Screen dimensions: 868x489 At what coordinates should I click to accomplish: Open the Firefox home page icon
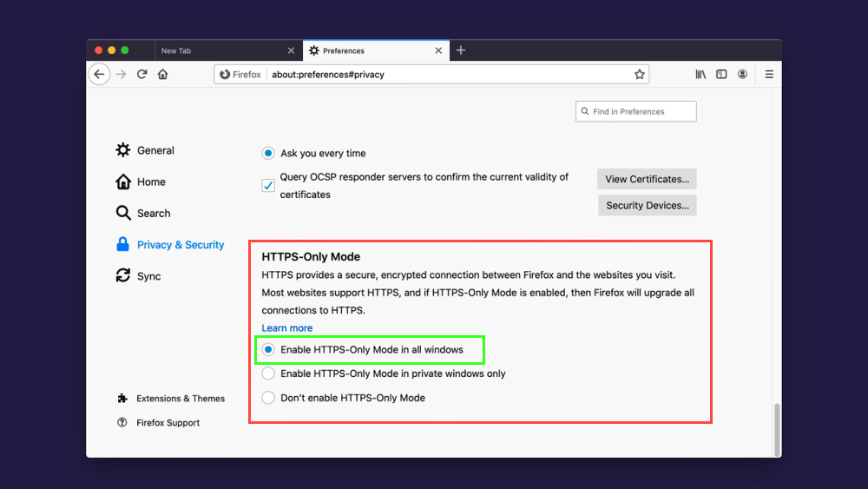pos(163,74)
